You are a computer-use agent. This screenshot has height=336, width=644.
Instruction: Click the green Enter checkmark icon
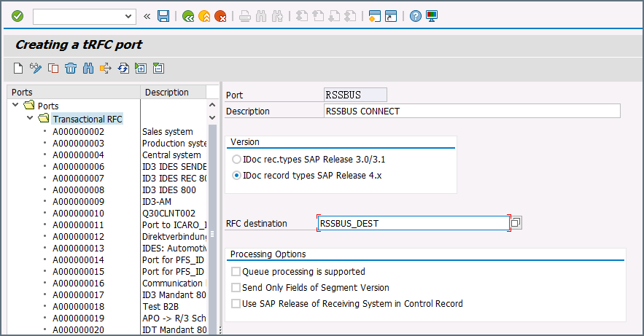pyautogui.click(x=18, y=16)
